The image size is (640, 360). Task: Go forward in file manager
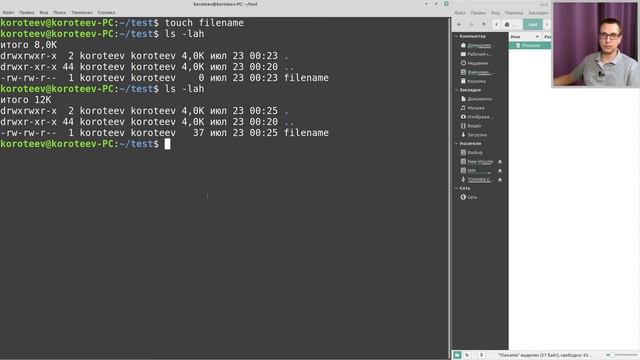(471, 24)
